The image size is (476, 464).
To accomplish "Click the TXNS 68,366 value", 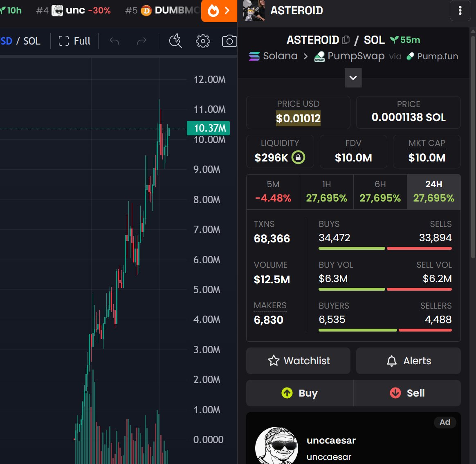I will point(272,238).
